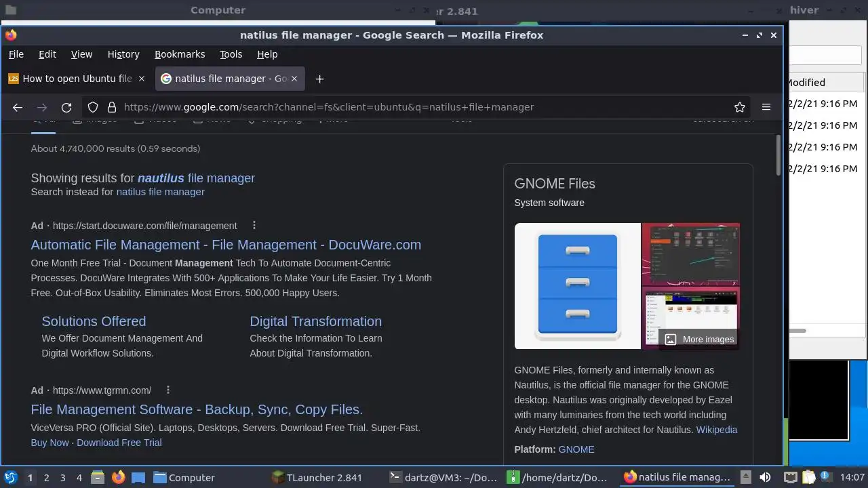This screenshot has width=868, height=488.
Task: Open the File menu
Action: pos(16,54)
